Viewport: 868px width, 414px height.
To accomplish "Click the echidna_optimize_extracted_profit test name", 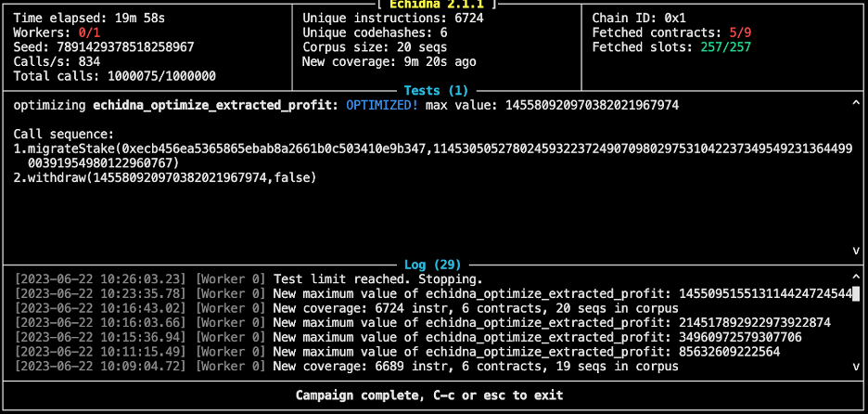I will point(215,105).
